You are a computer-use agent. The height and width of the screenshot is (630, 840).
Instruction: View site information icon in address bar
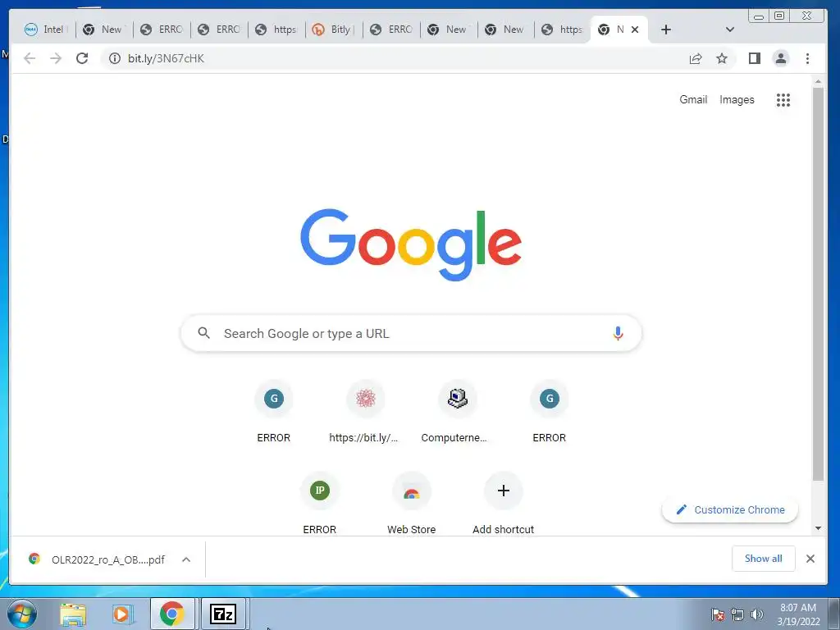(115, 58)
